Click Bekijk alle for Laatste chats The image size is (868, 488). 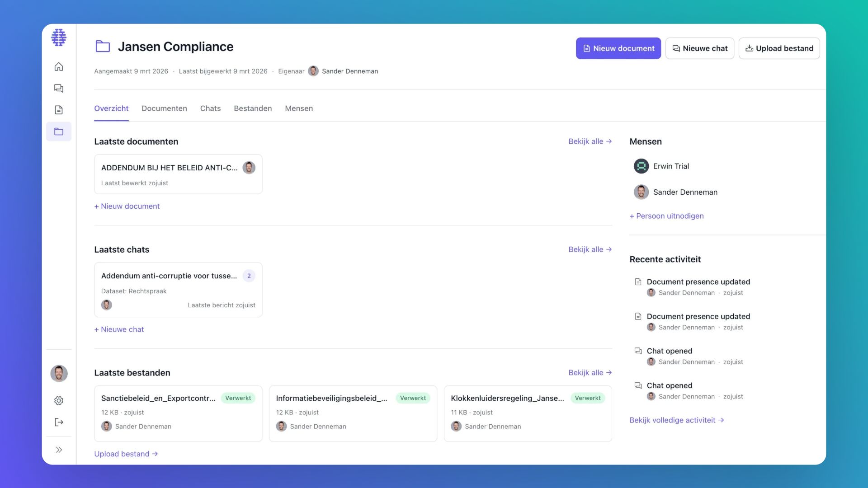coord(590,249)
